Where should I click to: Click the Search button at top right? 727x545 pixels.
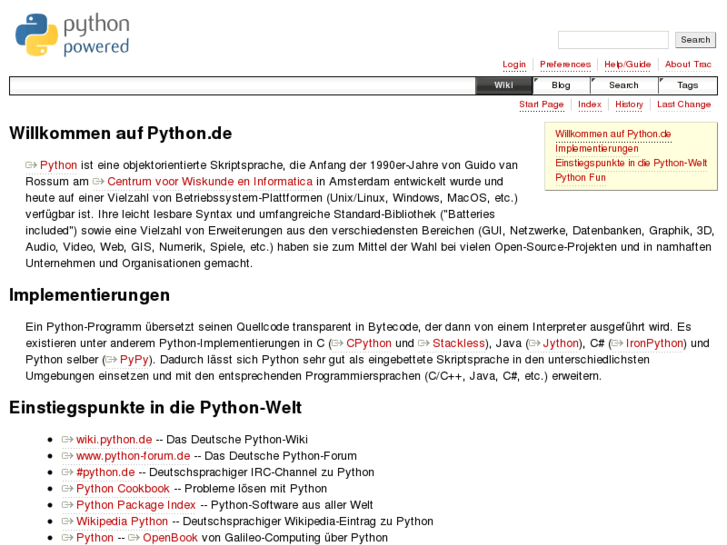click(695, 40)
